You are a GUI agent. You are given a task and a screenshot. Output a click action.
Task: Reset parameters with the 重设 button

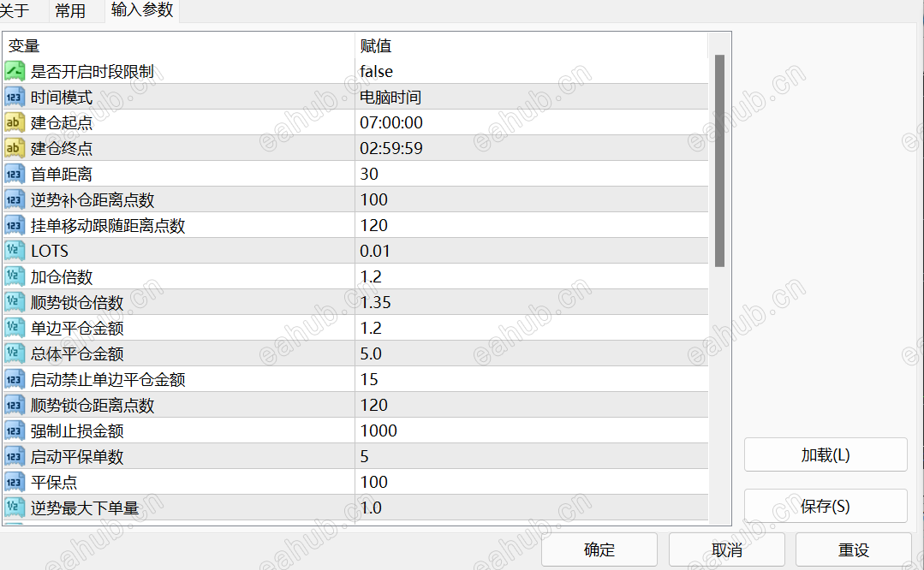[853, 549]
